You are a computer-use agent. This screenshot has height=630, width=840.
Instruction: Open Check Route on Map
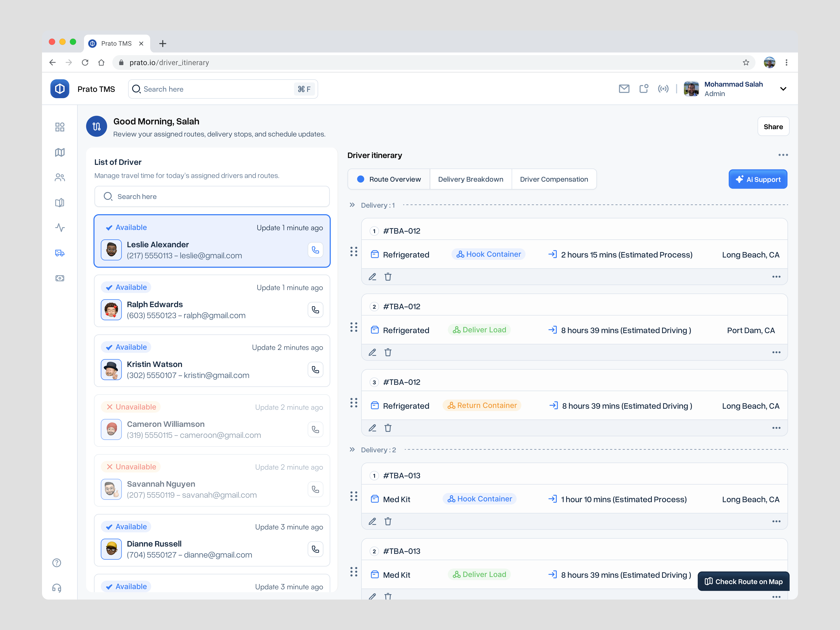tap(743, 581)
